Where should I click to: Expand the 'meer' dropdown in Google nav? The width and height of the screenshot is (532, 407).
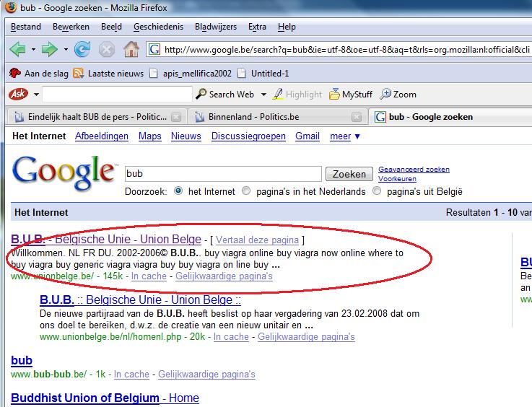(345, 136)
